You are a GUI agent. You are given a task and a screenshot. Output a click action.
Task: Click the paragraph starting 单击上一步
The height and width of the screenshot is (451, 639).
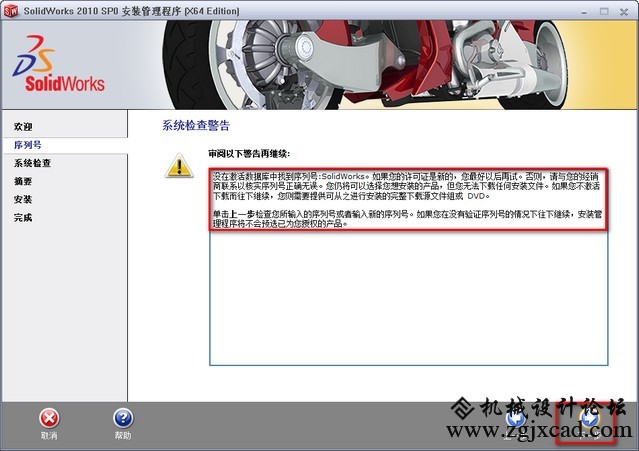pos(407,219)
